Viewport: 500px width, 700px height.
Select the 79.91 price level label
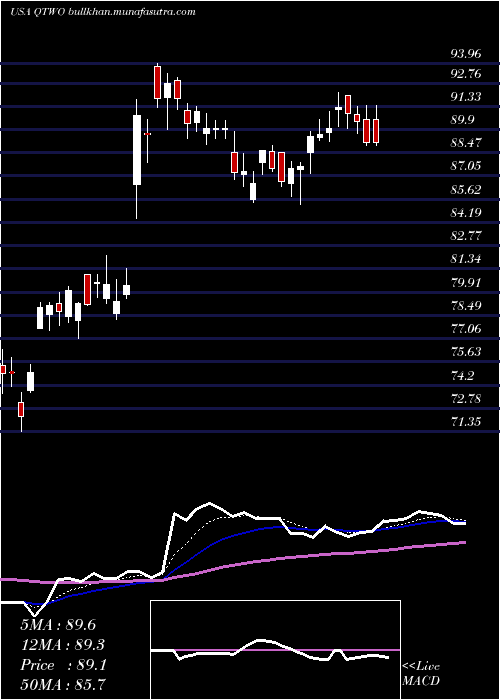pos(466,283)
